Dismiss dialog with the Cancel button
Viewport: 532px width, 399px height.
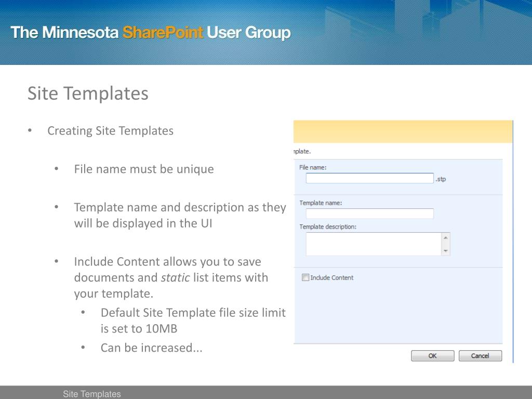(x=480, y=356)
